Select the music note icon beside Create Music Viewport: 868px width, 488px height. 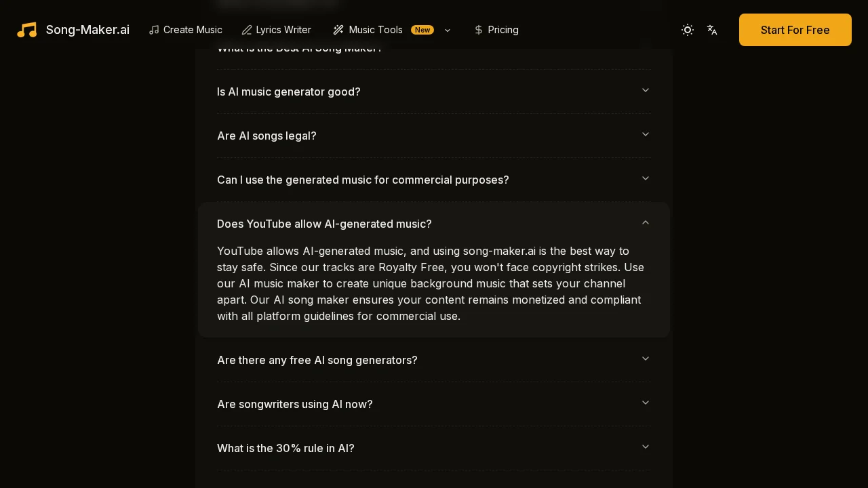tap(155, 30)
